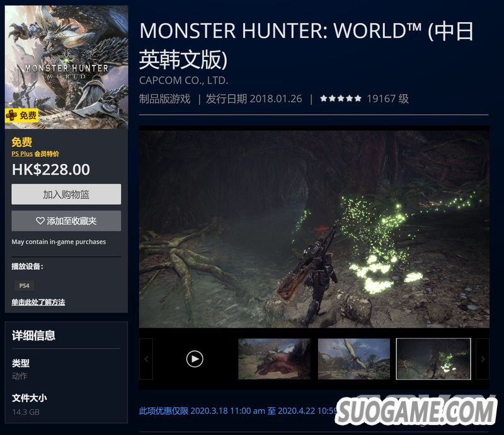Image resolution: width=504 pixels, height=435 pixels.
Task: Click the PS4 platform badge
Action: [x=24, y=286]
